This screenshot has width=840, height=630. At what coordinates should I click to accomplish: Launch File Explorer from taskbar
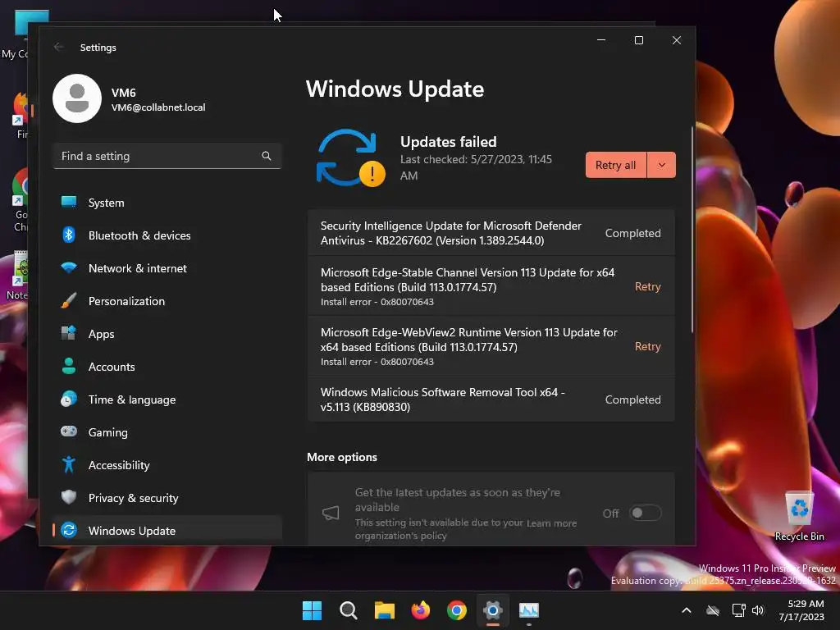pos(384,610)
